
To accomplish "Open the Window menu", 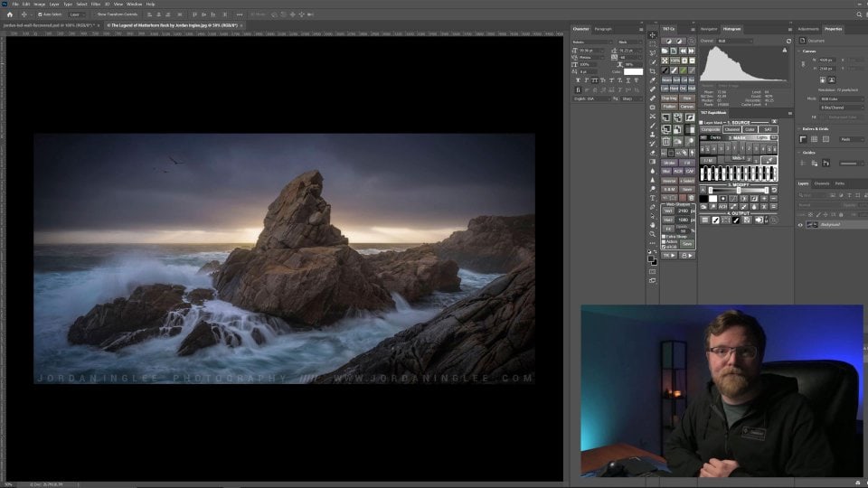I will click(134, 4).
